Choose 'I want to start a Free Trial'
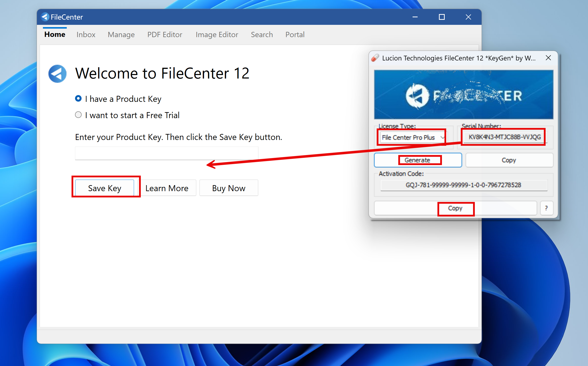588x366 pixels. (78, 115)
